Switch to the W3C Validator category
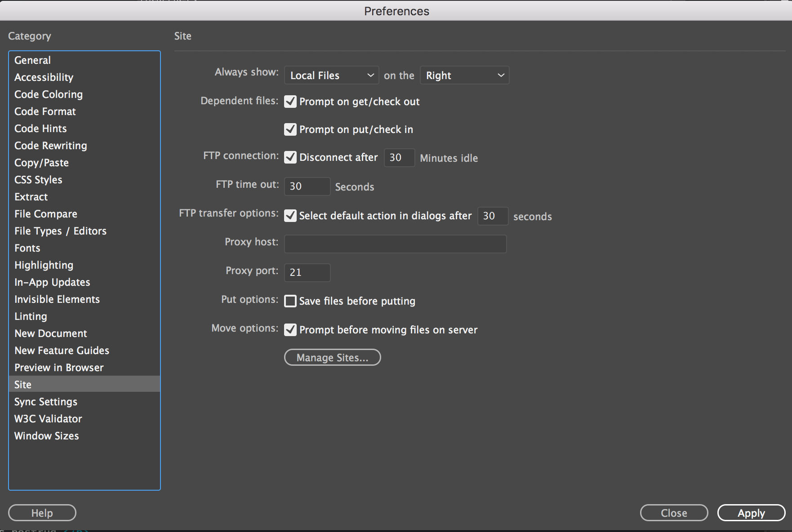The image size is (792, 532). [48, 418]
